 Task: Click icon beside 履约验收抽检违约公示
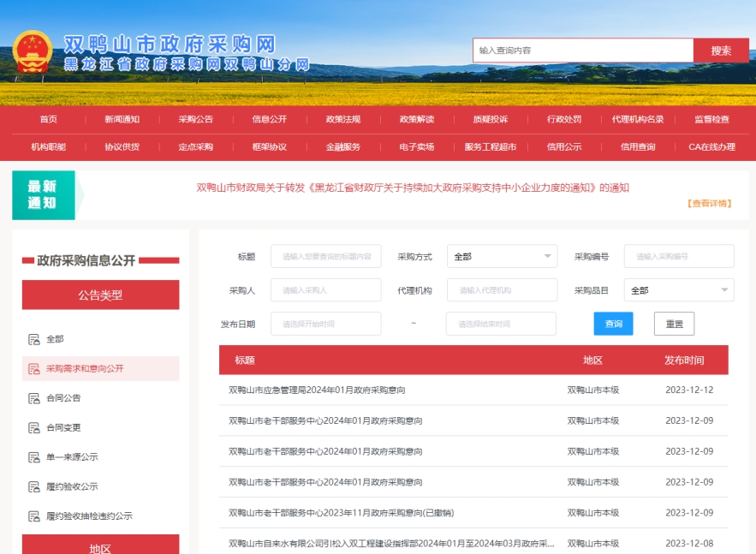(34, 516)
